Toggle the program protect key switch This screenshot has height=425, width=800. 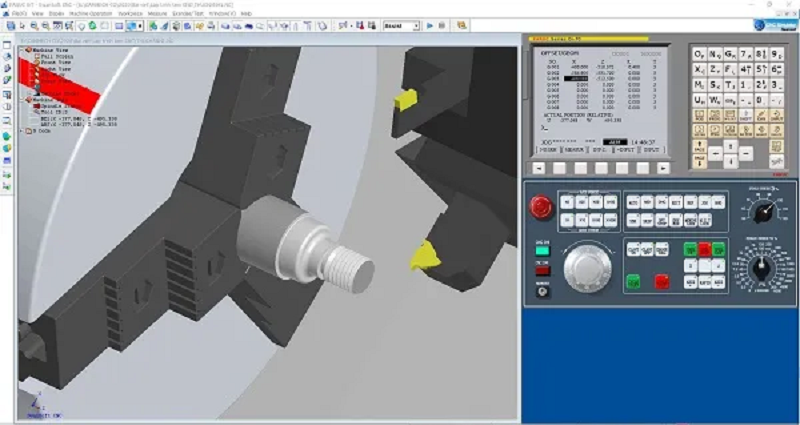point(542,291)
